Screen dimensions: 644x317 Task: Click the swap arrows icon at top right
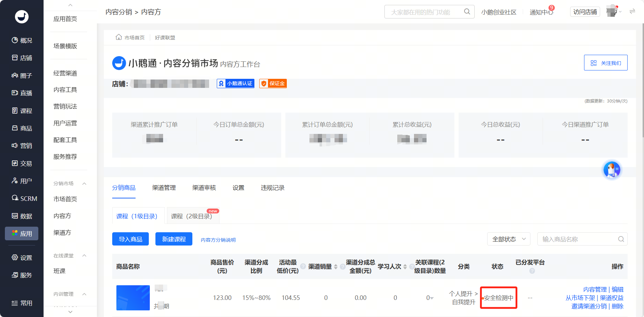(x=632, y=12)
